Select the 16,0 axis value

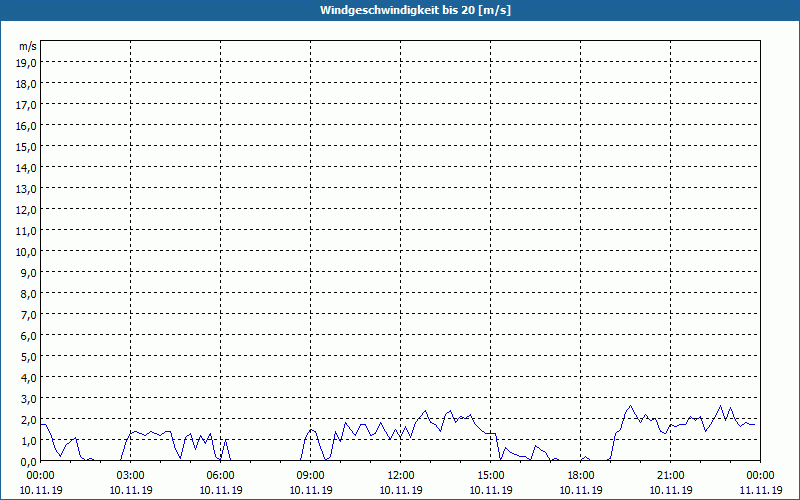point(26,126)
